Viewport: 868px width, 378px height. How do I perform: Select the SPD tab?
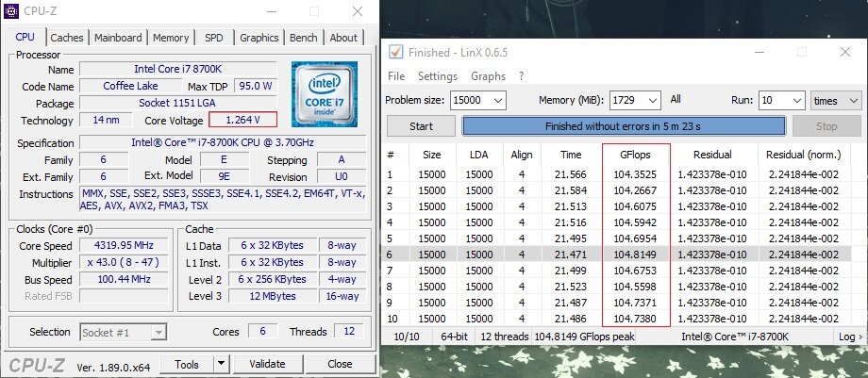[x=213, y=38]
